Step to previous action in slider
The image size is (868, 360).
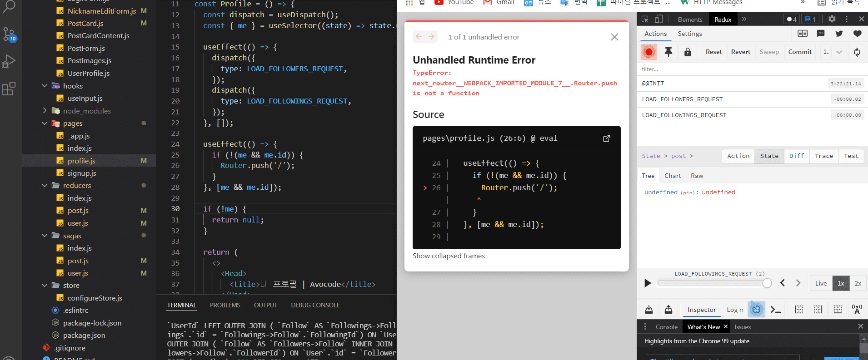[783, 283]
